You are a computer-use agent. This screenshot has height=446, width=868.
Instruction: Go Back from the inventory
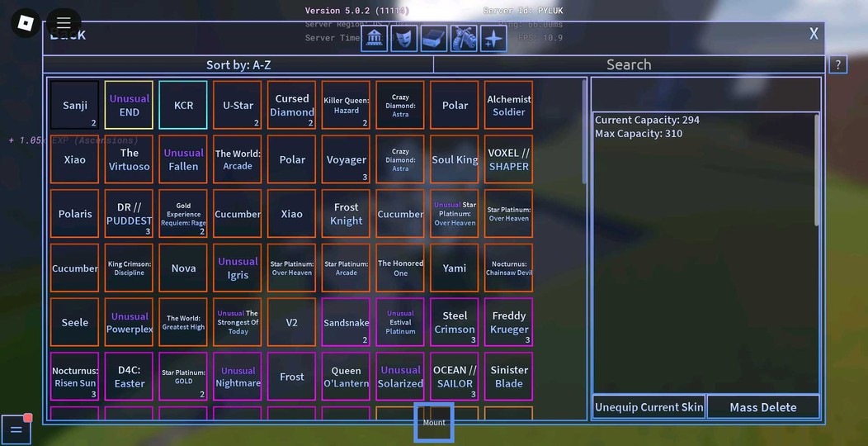[68, 35]
